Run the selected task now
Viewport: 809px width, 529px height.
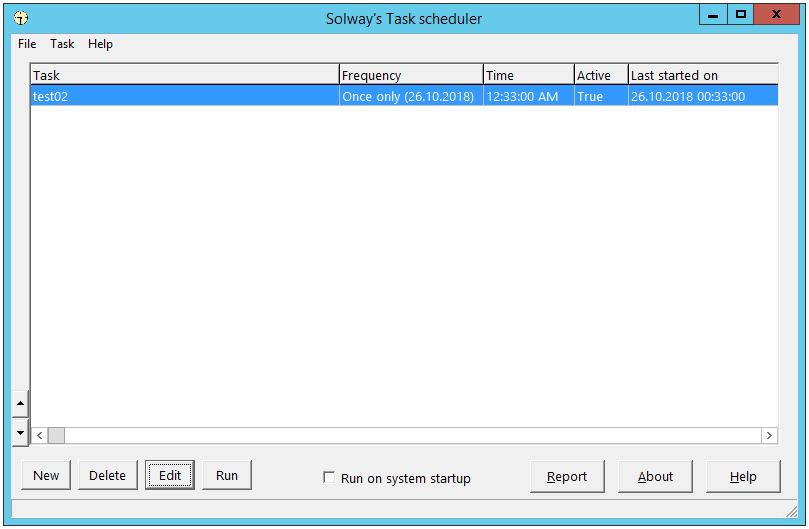click(227, 476)
